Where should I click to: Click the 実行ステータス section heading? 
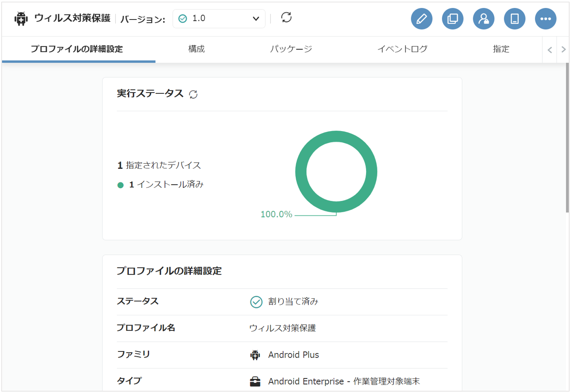[x=150, y=94]
